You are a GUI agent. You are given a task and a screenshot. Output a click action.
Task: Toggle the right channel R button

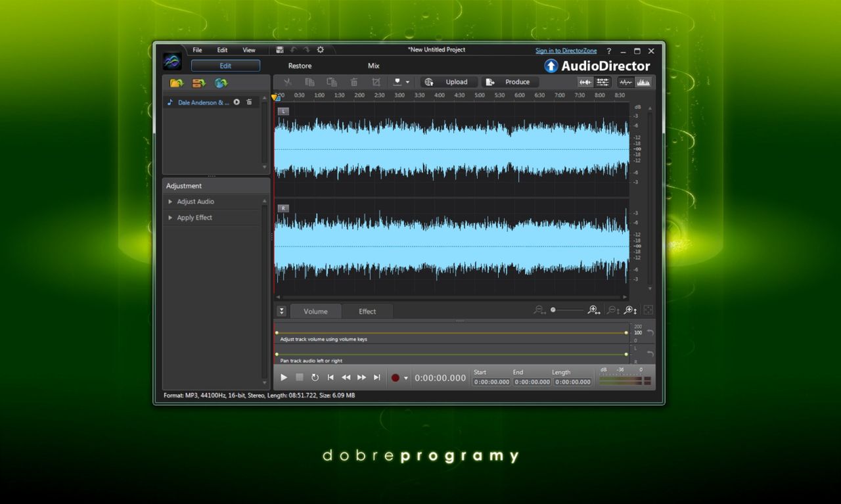pos(283,208)
